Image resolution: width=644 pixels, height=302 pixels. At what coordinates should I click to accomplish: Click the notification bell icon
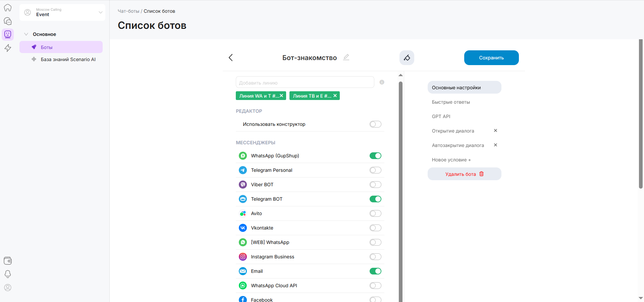tap(8, 274)
